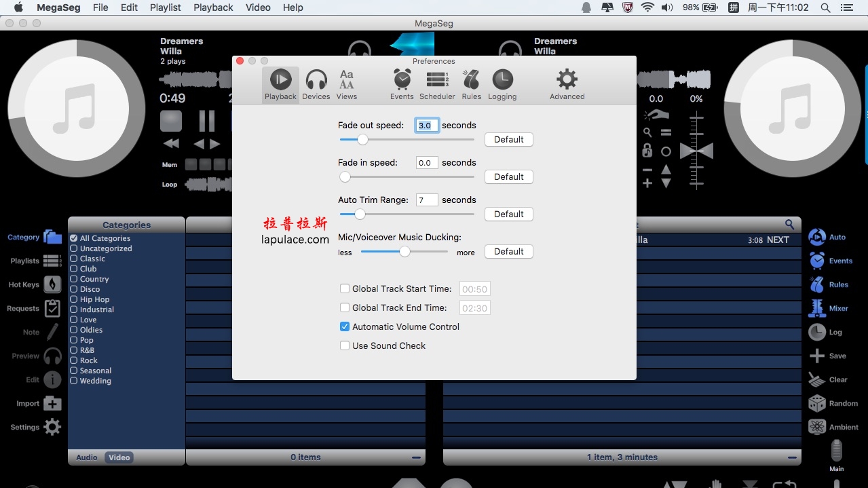This screenshot has width=868, height=488.
Task: Click the Fade in speed input field
Action: click(427, 163)
